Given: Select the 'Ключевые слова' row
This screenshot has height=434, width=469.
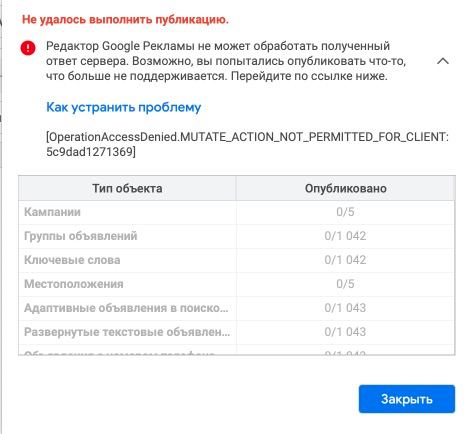Looking at the screenshot, I should click(x=237, y=260).
